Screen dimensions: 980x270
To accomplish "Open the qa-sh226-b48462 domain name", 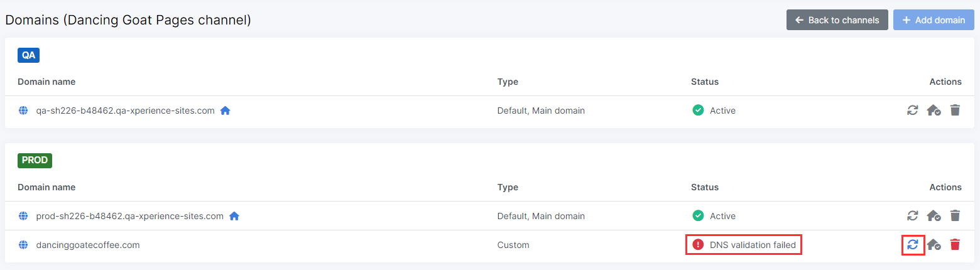I will 125,111.
